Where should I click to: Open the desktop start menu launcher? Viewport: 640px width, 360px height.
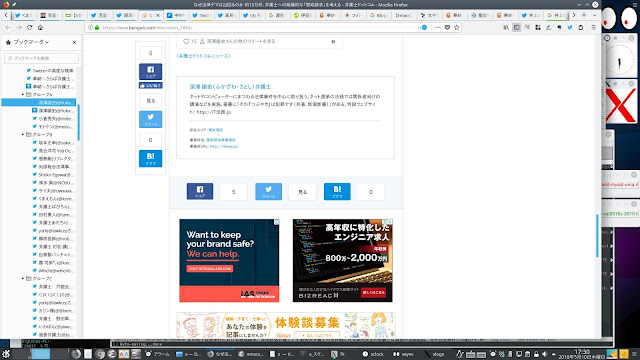pos(6,354)
